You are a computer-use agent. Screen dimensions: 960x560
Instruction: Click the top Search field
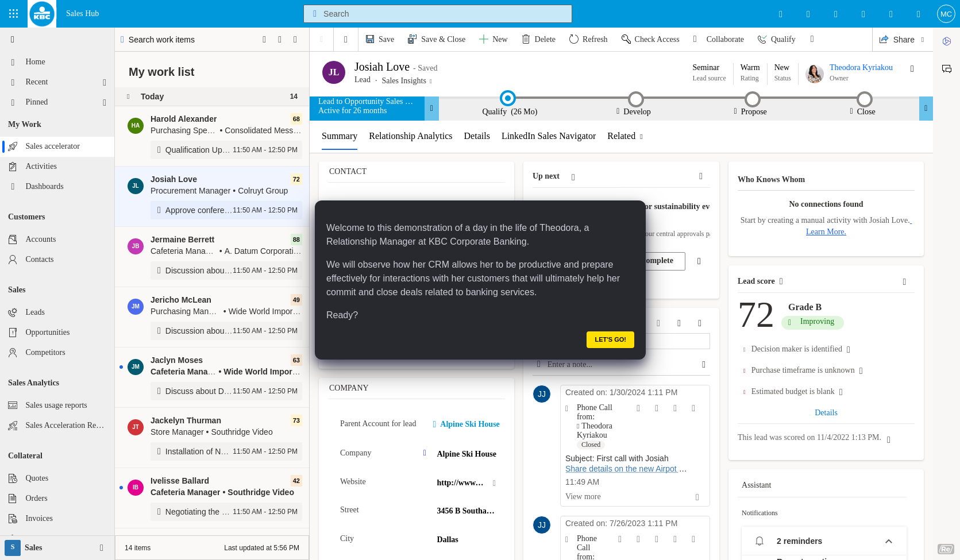click(x=438, y=14)
